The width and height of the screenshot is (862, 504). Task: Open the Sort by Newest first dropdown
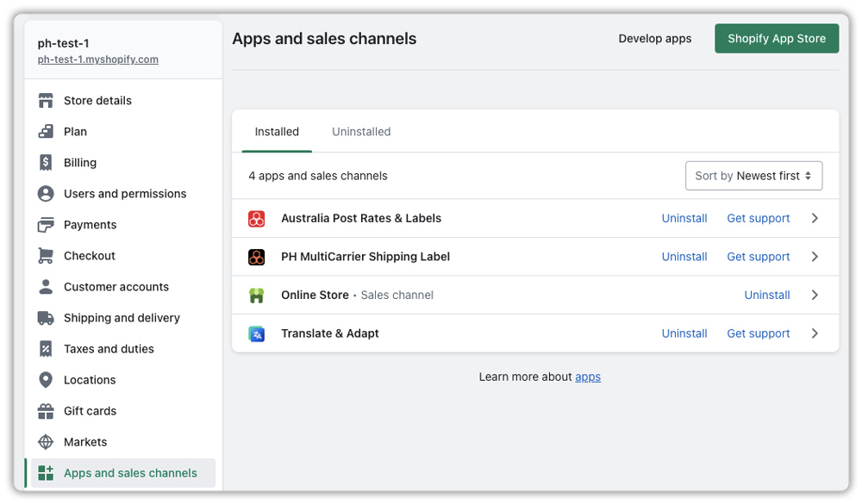click(753, 176)
